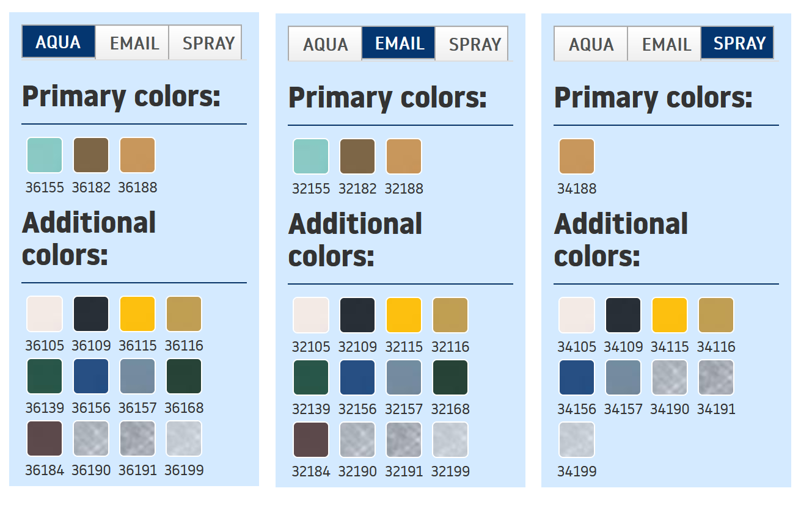This screenshot has height=513, width=812.
Task: Pick metallic grey swatch 34190
Action: (670, 377)
